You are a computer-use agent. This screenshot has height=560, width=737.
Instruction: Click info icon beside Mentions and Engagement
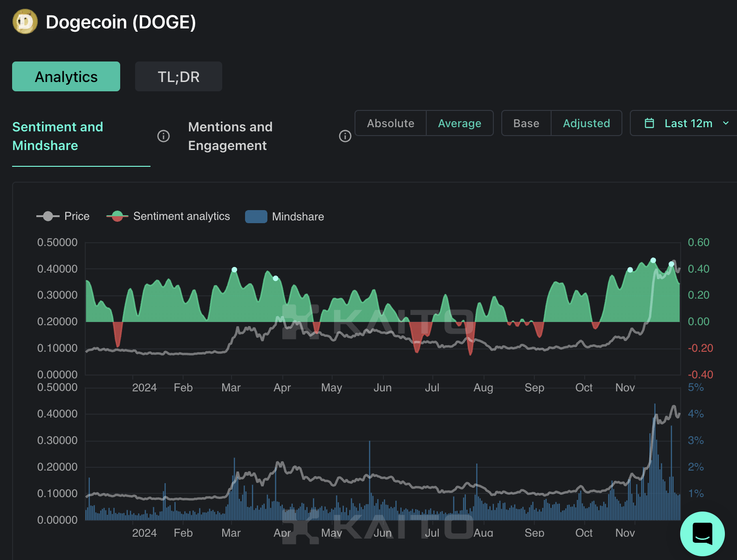click(345, 136)
